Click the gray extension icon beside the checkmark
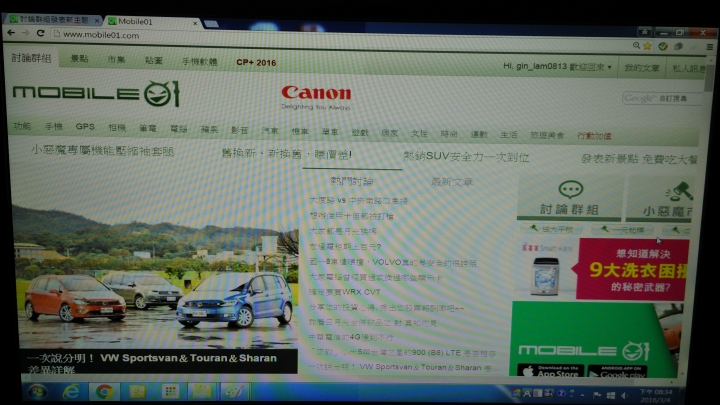 coord(678,46)
